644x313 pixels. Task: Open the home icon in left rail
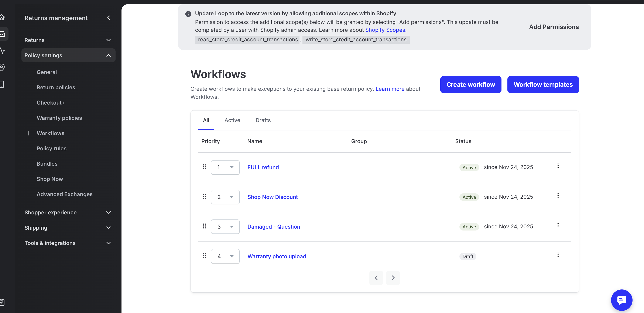pos(3,17)
